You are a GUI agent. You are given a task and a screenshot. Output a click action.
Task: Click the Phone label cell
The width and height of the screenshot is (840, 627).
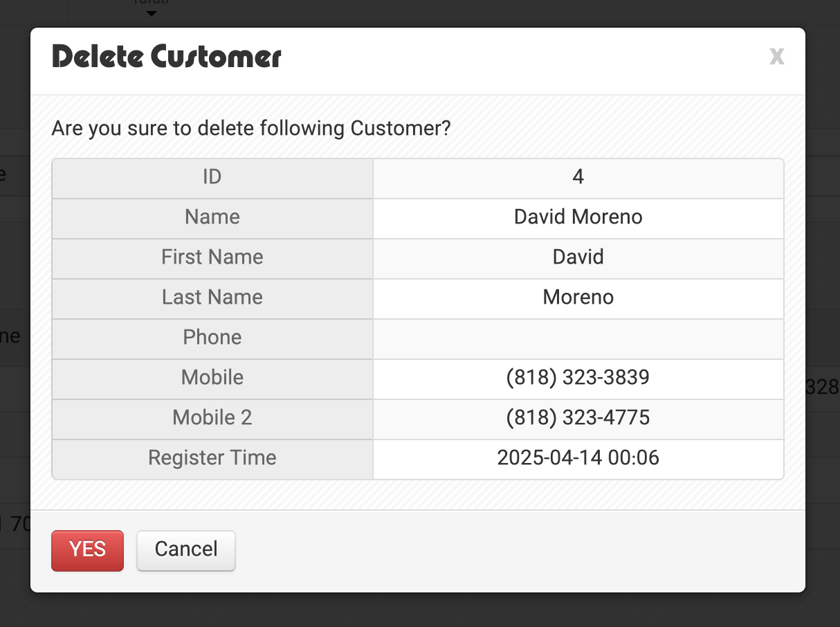coord(212,339)
